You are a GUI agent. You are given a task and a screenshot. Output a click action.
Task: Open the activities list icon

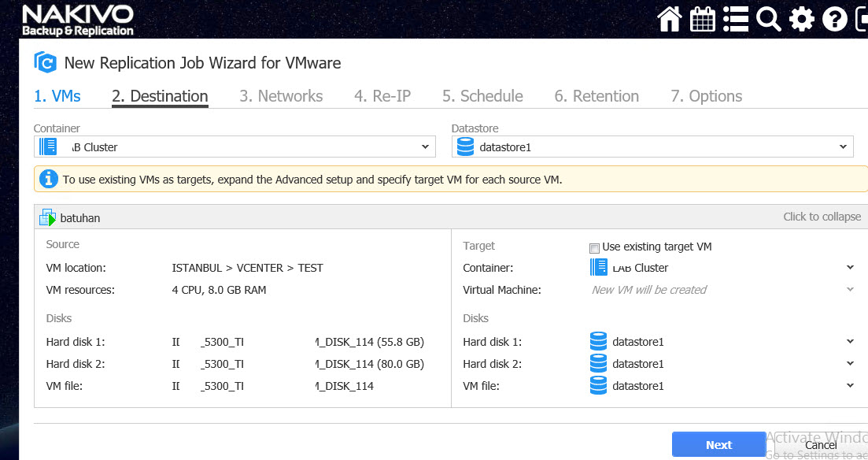click(735, 19)
